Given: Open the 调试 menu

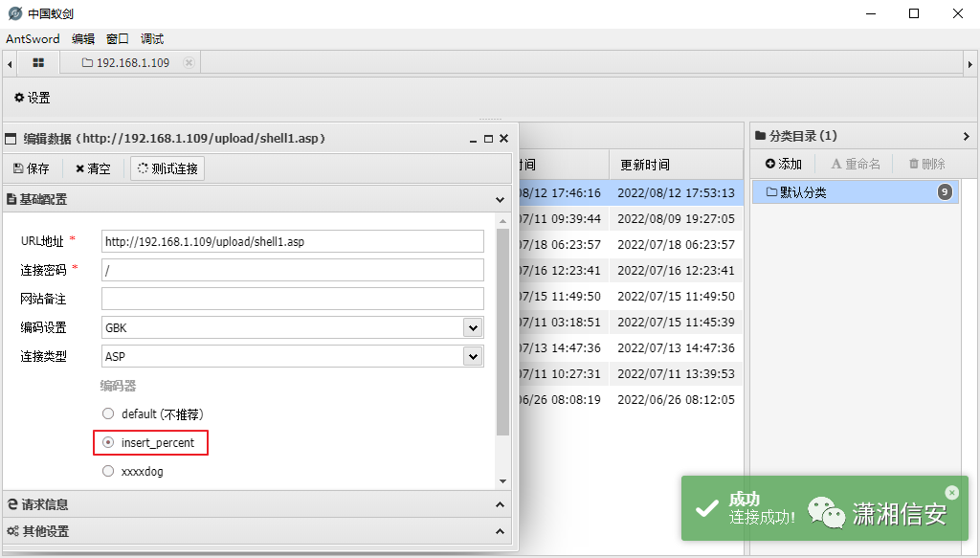Looking at the screenshot, I should tap(152, 38).
